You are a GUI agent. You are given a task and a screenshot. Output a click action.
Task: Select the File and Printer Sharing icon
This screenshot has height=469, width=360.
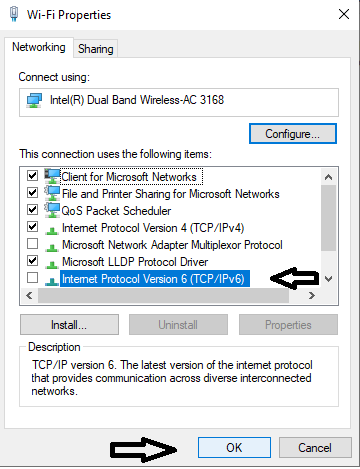(52, 193)
